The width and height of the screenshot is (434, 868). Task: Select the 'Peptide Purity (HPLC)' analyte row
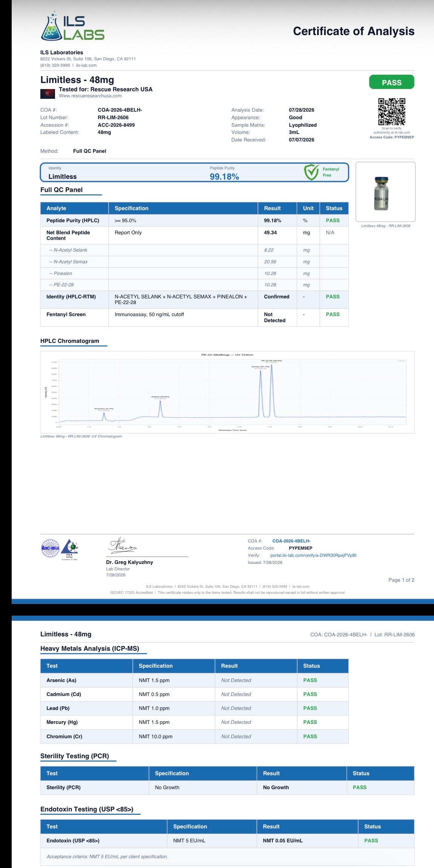[194, 220]
